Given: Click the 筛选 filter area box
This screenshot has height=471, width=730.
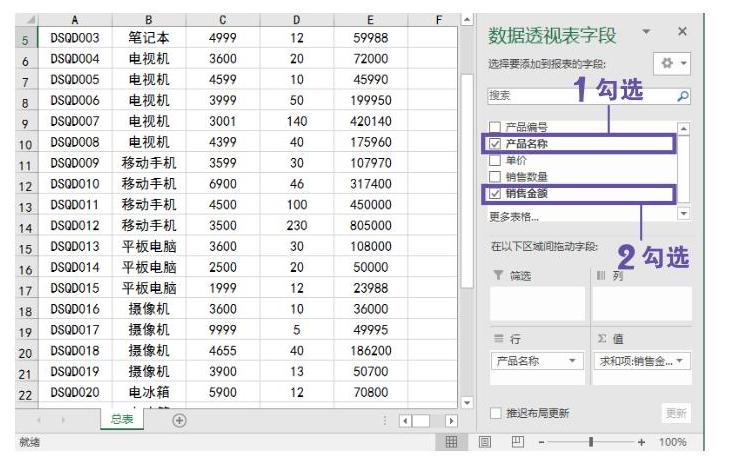Looking at the screenshot, I should point(538,303).
